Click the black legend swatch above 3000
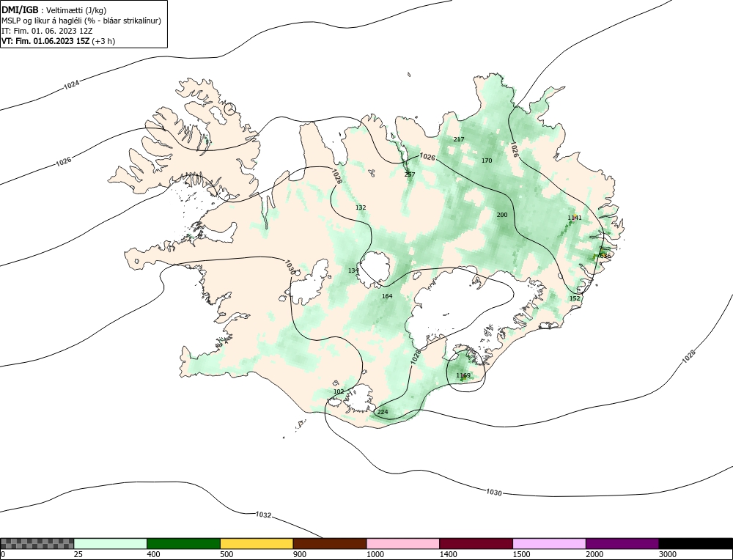Viewport: 733px width, 560px height. click(x=696, y=543)
